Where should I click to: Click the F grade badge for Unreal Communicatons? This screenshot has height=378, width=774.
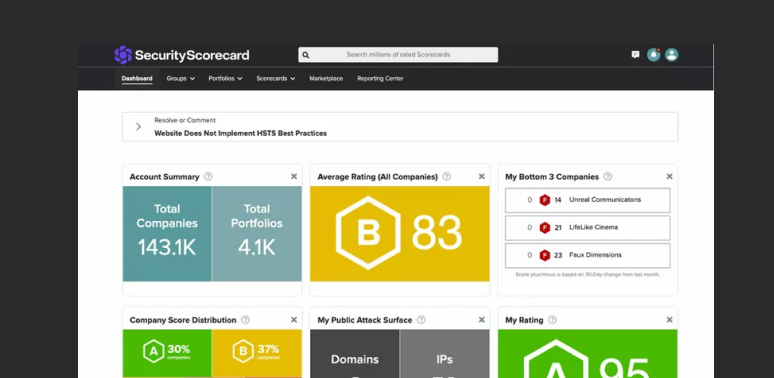pos(544,200)
